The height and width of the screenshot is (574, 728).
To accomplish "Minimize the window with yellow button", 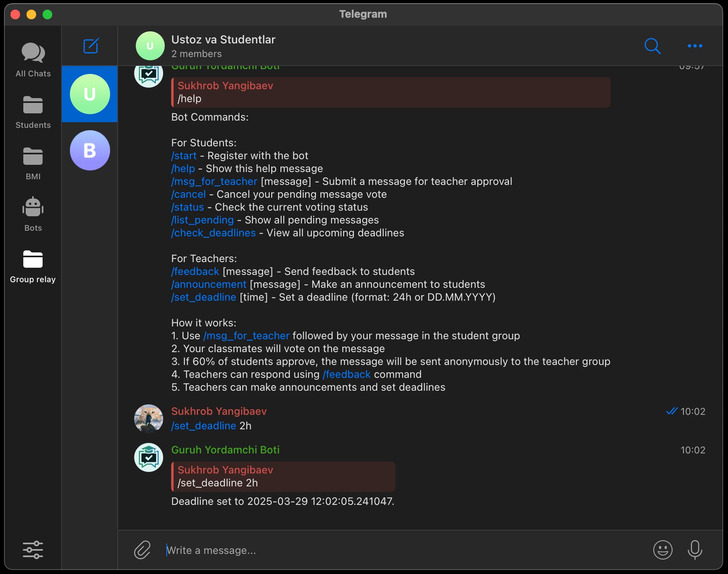I will click(31, 14).
